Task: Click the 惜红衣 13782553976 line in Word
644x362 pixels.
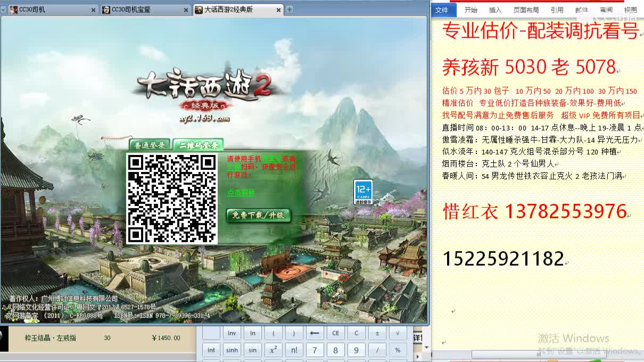Action: click(535, 211)
